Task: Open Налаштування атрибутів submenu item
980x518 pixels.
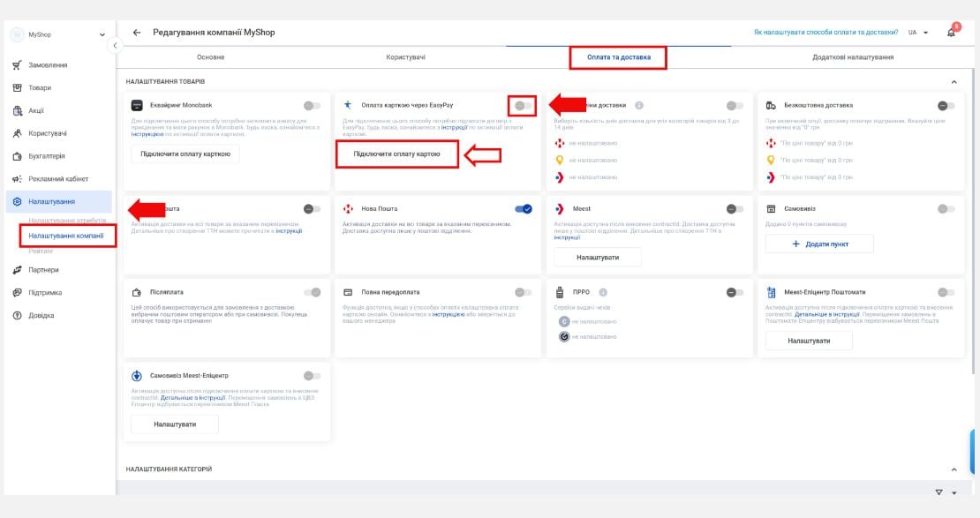Action: pyautogui.click(x=67, y=221)
